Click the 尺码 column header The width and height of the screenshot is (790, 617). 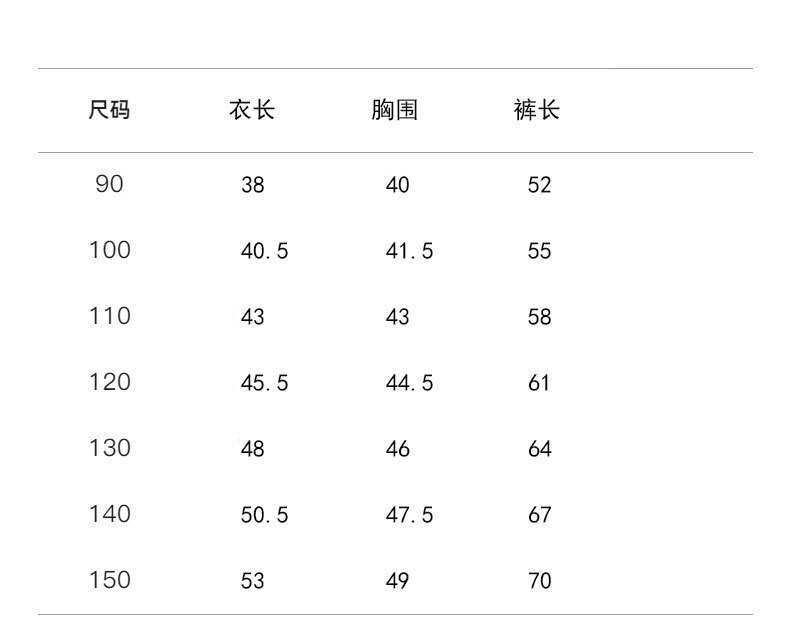[109, 110]
